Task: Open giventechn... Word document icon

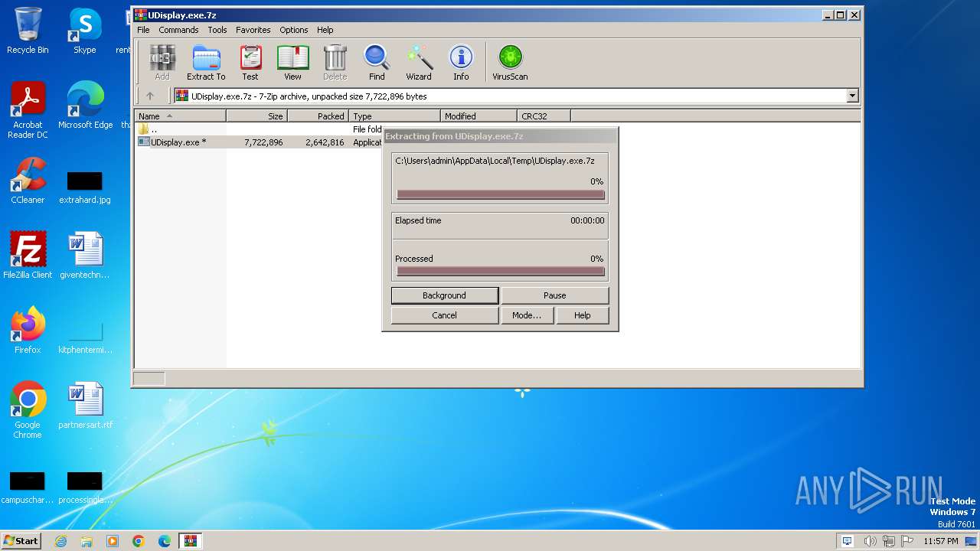Action: pyautogui.click(x=85, y=256)
